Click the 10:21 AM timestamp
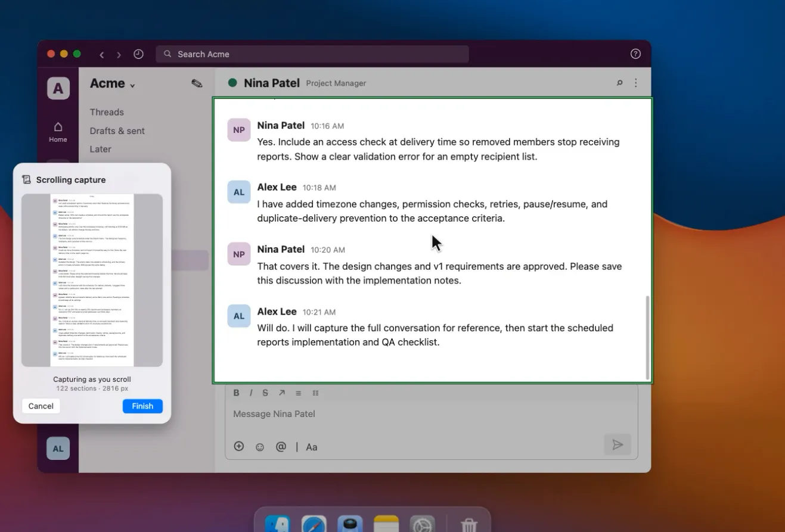785x532 pixels. [319, 312]
